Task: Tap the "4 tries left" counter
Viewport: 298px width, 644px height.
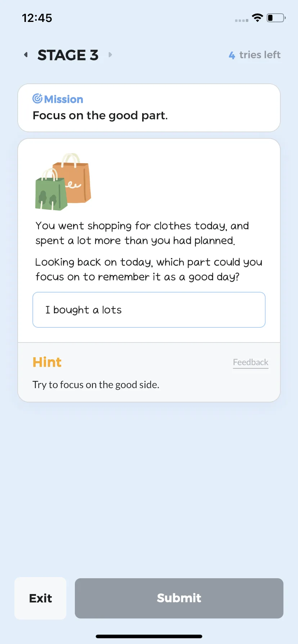Action: (255, 55)
